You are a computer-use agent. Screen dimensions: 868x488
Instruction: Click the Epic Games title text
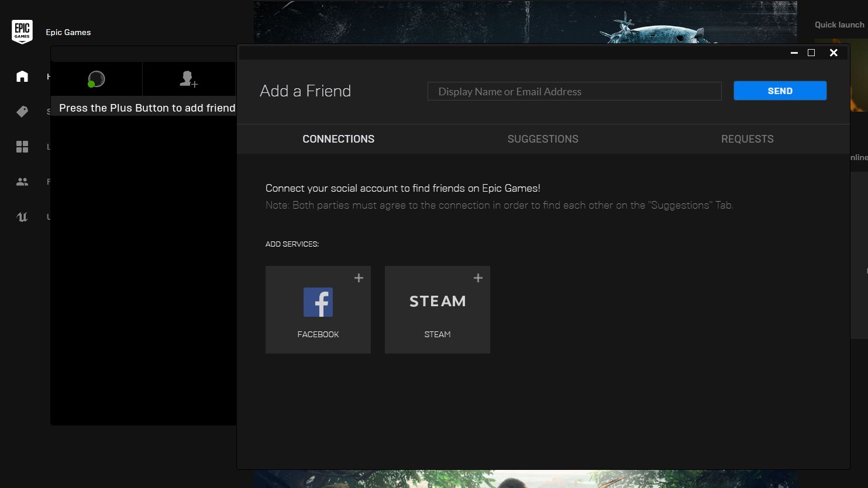click(68, 32)
